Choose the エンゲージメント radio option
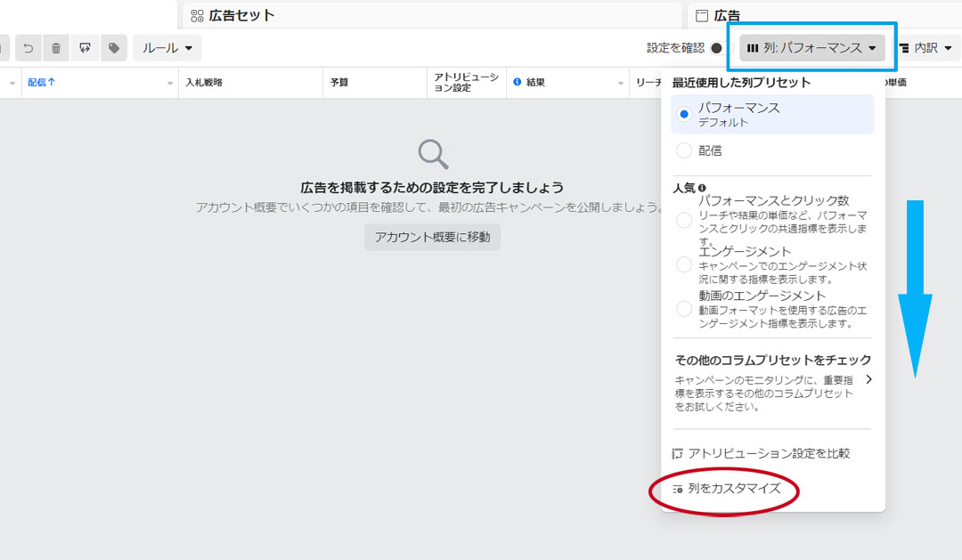962x560 pixels. click(x=684, y=264)
